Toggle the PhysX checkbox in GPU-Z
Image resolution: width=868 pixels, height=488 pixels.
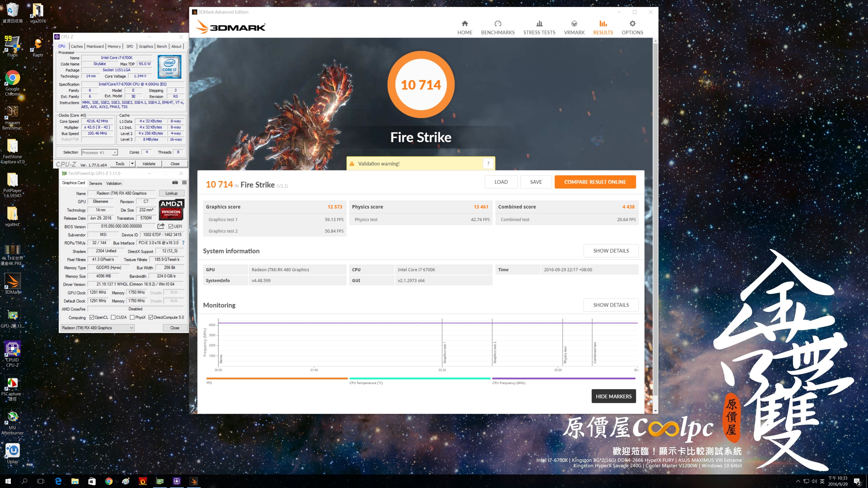click(x=132, y=317)
